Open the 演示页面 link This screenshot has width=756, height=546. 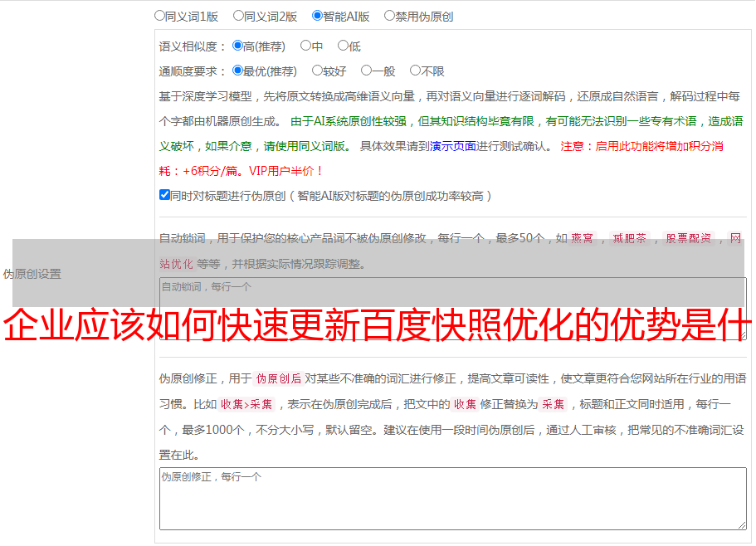coord(452,146)
